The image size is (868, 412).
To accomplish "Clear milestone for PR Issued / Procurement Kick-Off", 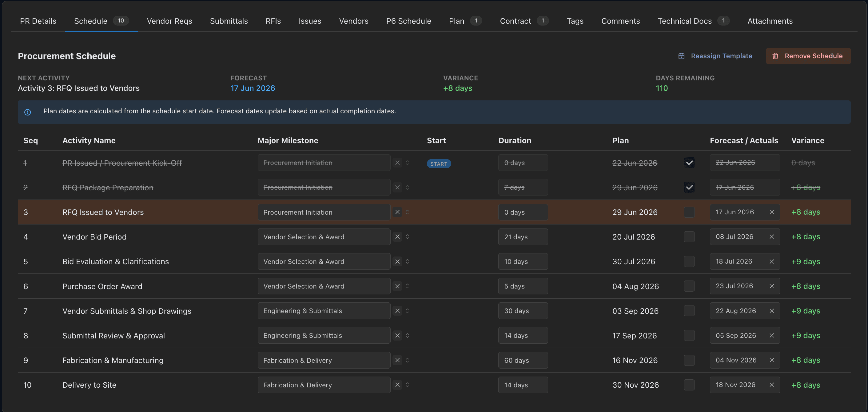I will [x=397, y=163].
